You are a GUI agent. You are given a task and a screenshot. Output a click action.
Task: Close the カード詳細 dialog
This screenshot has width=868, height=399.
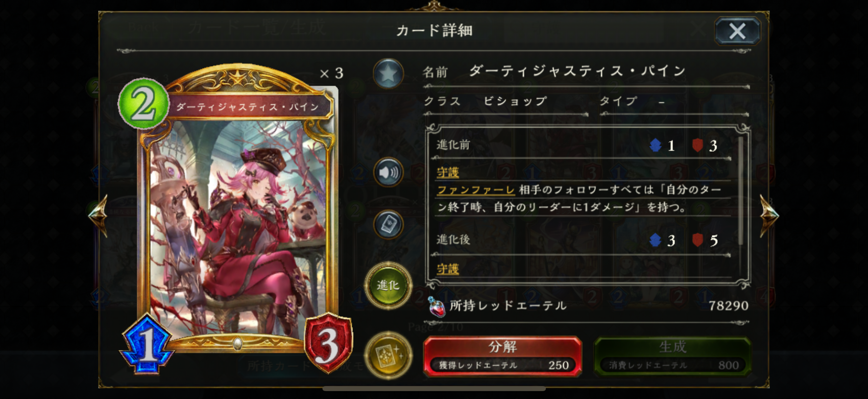(737, 31)
